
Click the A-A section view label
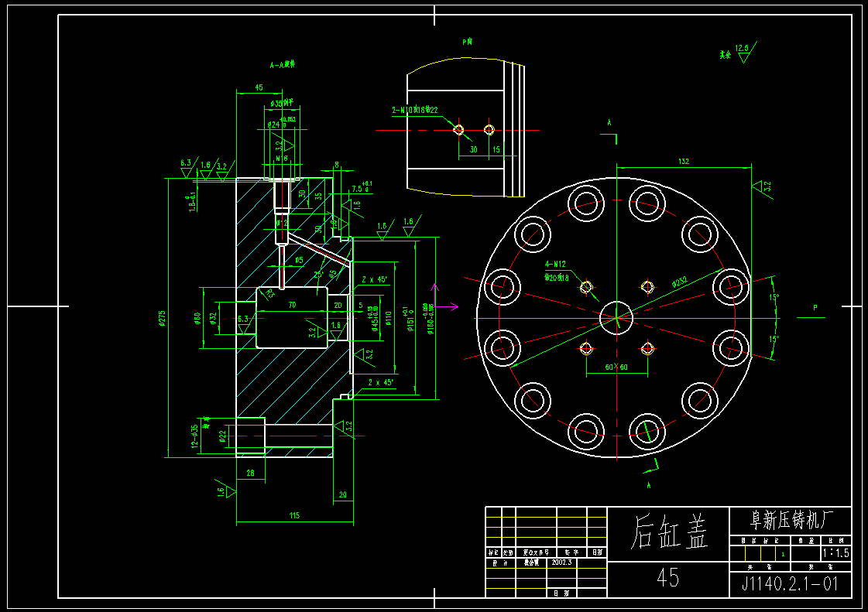pos(283,65)
